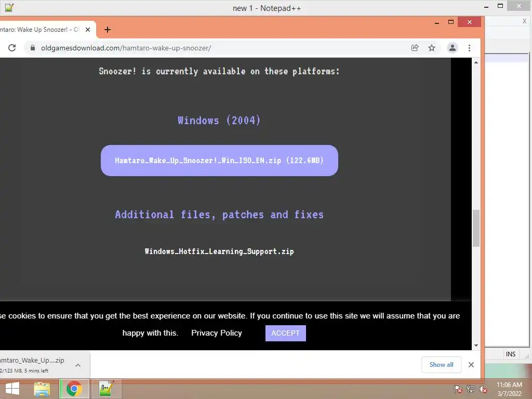
Task: Click the Additional files, patches and fixes heading
Action: pyautogui.click(x=219, y=215)
